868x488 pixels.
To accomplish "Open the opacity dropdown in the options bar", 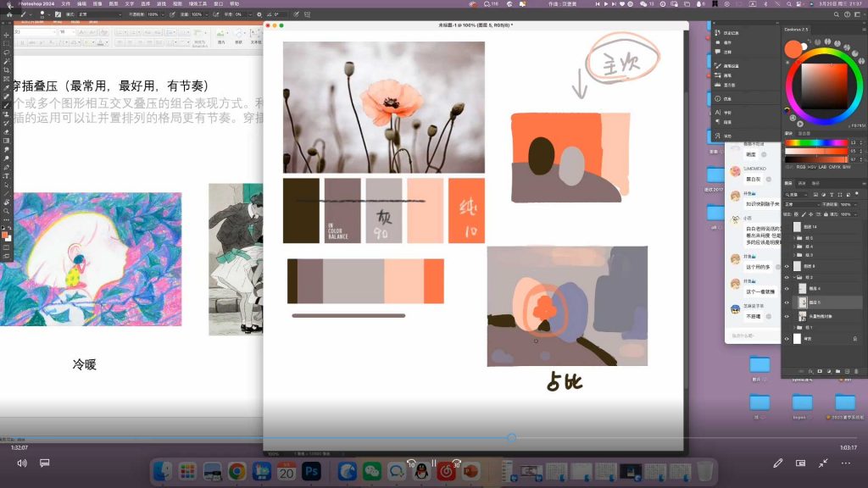I will [162, 14].
